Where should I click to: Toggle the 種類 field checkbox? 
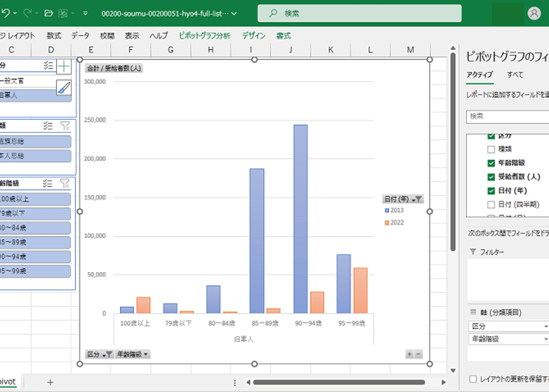click(x=491, y=150)
